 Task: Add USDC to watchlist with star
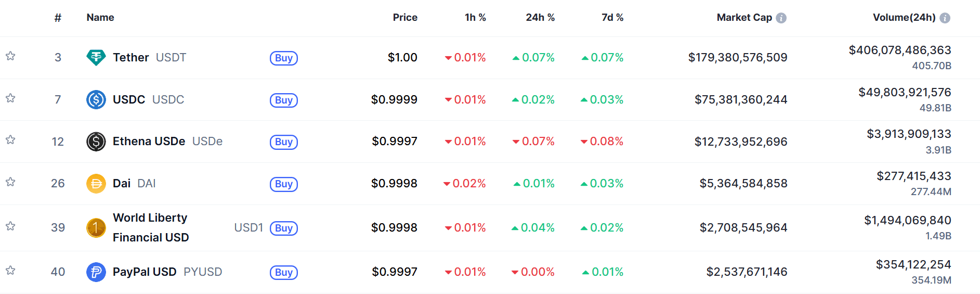pyautogui.click(x=10, y=98)
